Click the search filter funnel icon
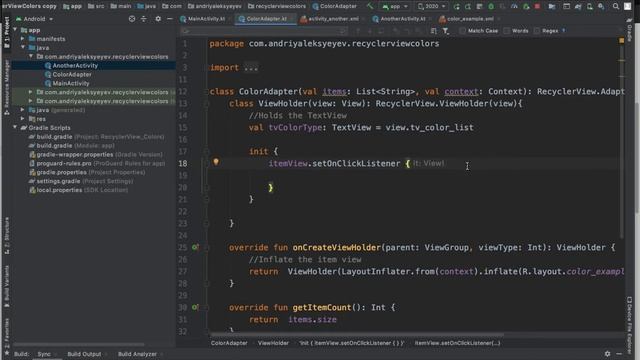The width and height of the screenshot is (640, 360). (x=446, y=31)
